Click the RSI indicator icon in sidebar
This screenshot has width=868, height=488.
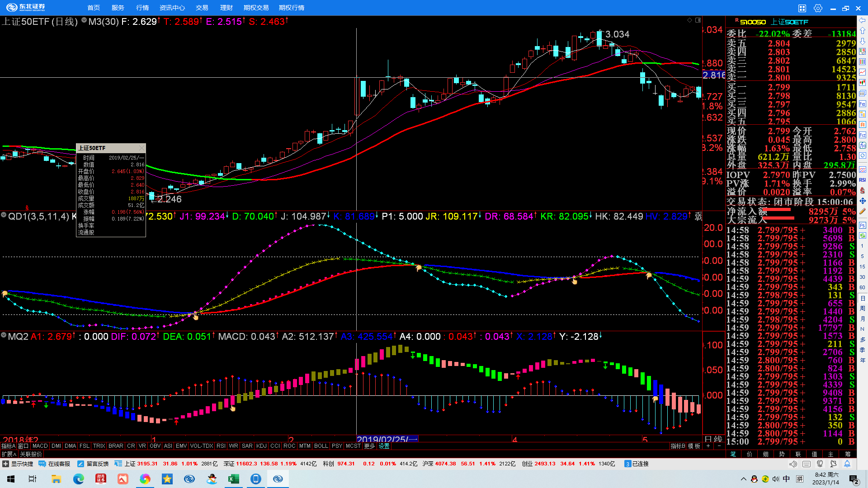[x=863, y=180]
